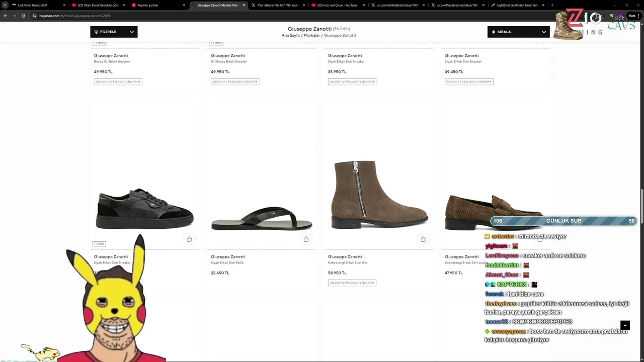Click the brown suede boot product image
The height and width of the screenshot is (362, 644).
point(379,195)
